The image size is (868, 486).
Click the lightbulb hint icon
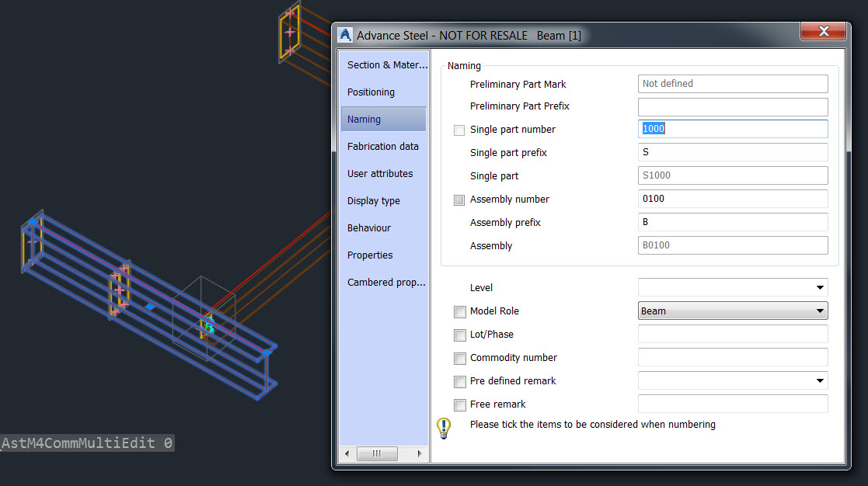coord(444,428)
